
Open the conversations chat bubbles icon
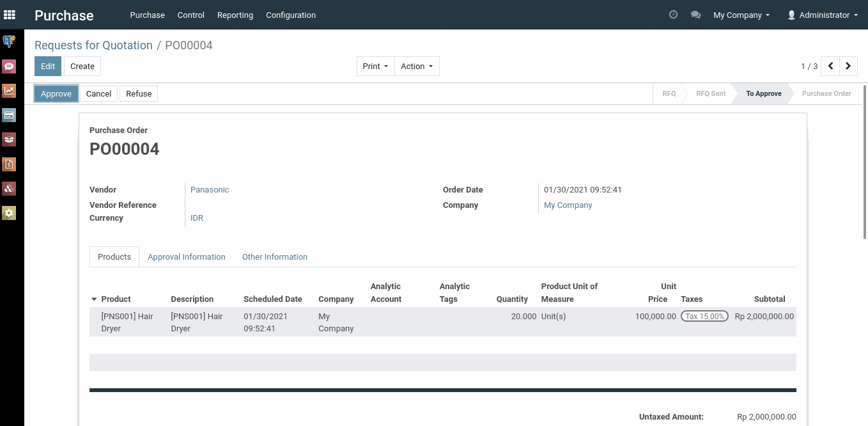point(695,15)
